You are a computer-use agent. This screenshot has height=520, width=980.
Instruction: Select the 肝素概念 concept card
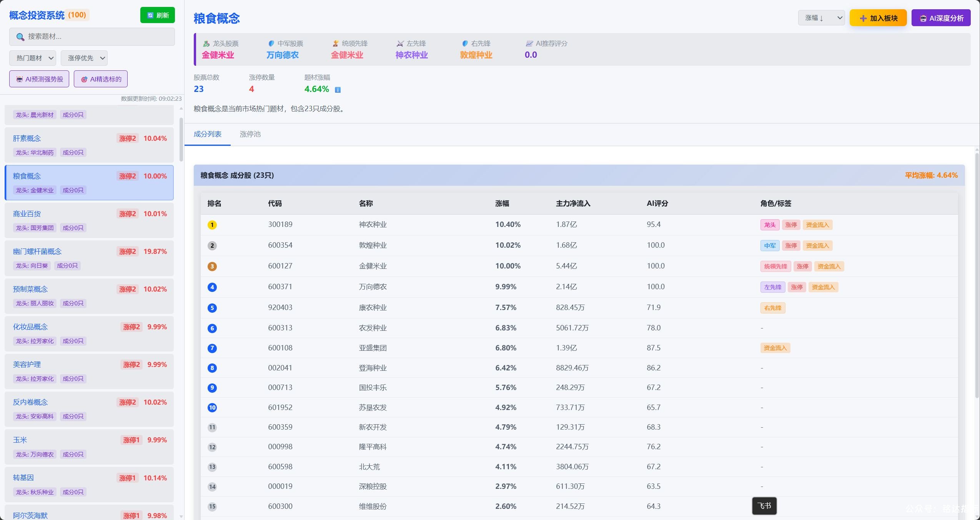coord(89,145)
